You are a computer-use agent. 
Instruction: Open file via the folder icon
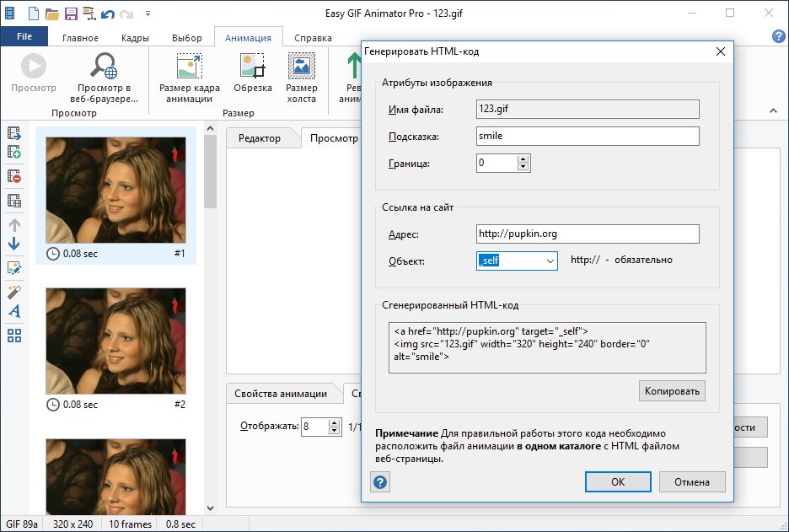[x=51, y=13]
